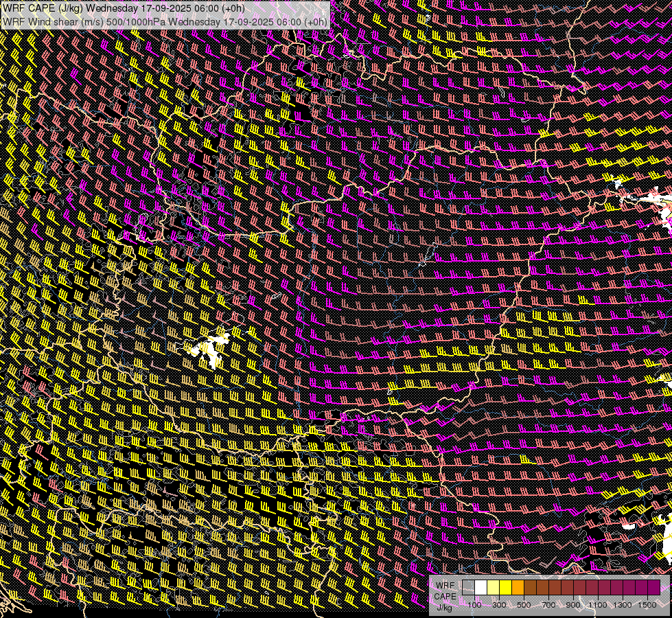This screenshot has height=618, width=672.
Task: Select the 1500 label on the legend
Action: coord(647,605)
